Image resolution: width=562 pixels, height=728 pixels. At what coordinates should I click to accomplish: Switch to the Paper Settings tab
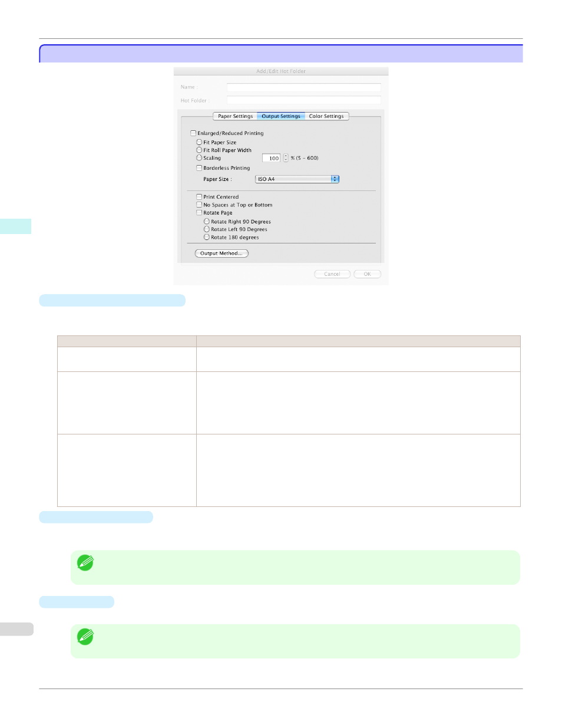tap(235, 116)
